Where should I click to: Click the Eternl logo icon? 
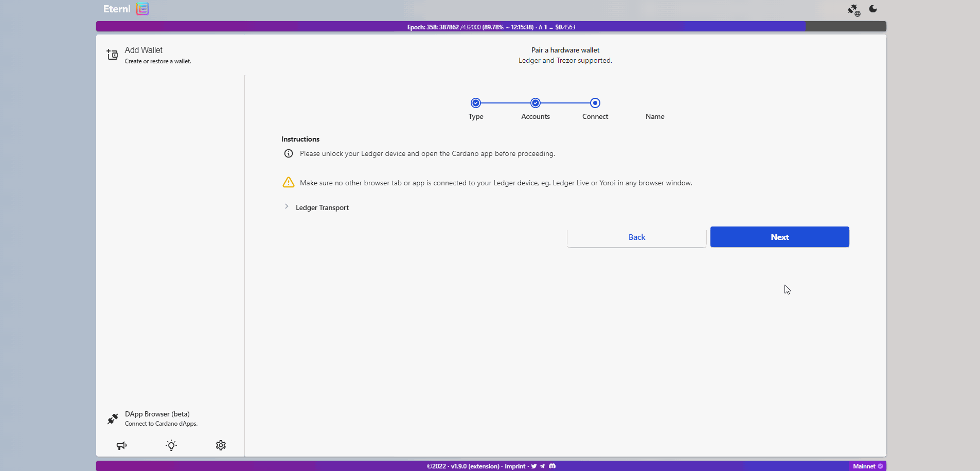[x=142, y=9]
